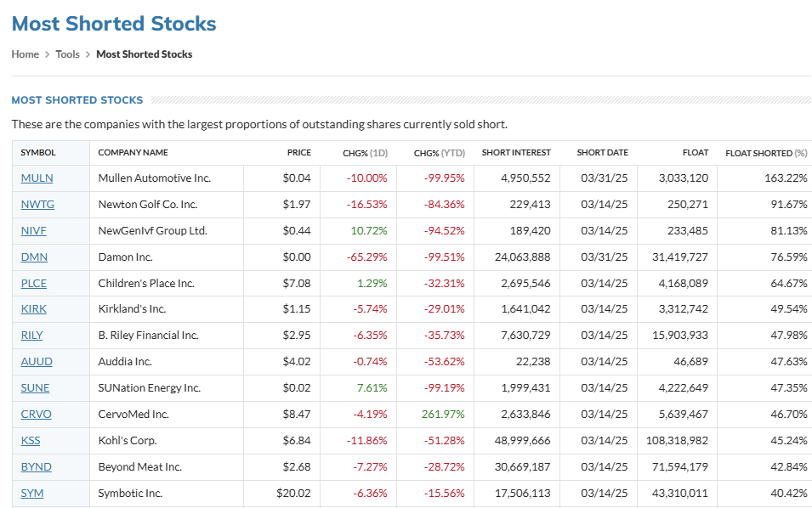812x508 pixels.
Task: Go to the Tools breadcrumb
Action: pyautogui.click(x=67, y=54)
